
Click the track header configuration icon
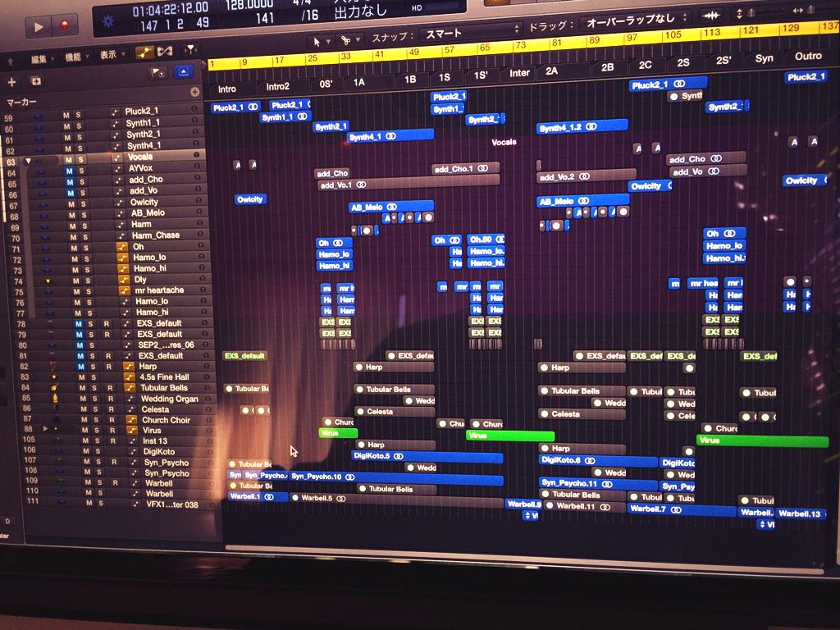[x=157, y=72]
